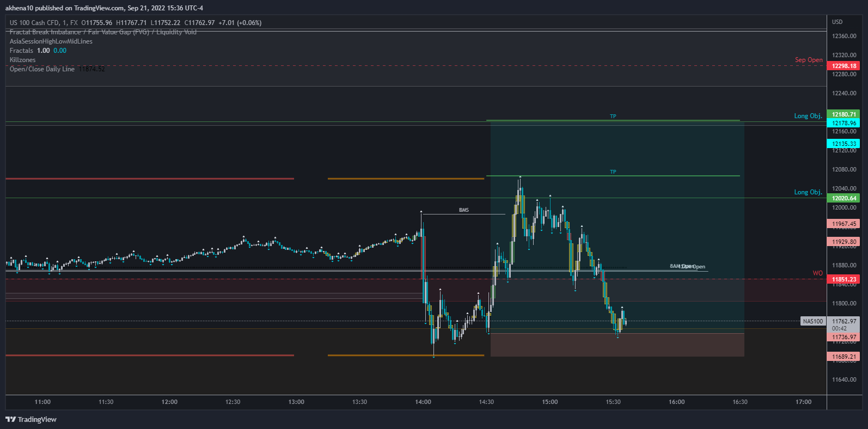Viewport: 868px width, 429px height.
Task: Click the USD currency label on price axis
Action: pos(837,22)
